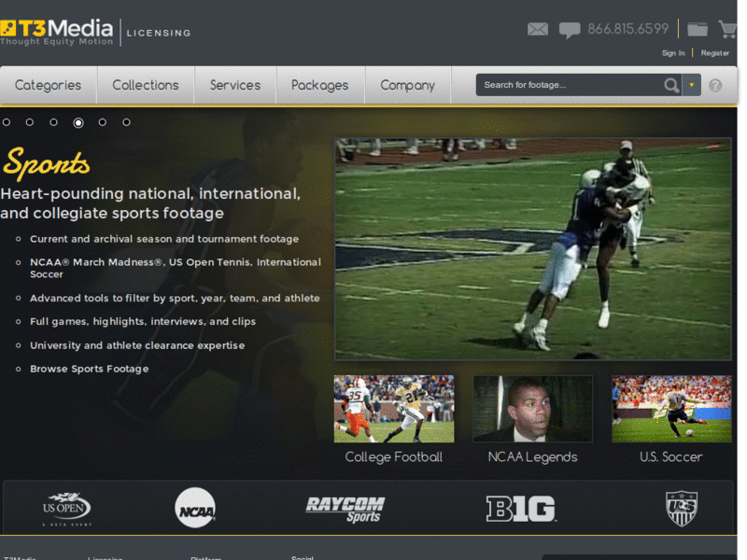
Task: Open the Services menu
Action: click(x=235, y=85)
